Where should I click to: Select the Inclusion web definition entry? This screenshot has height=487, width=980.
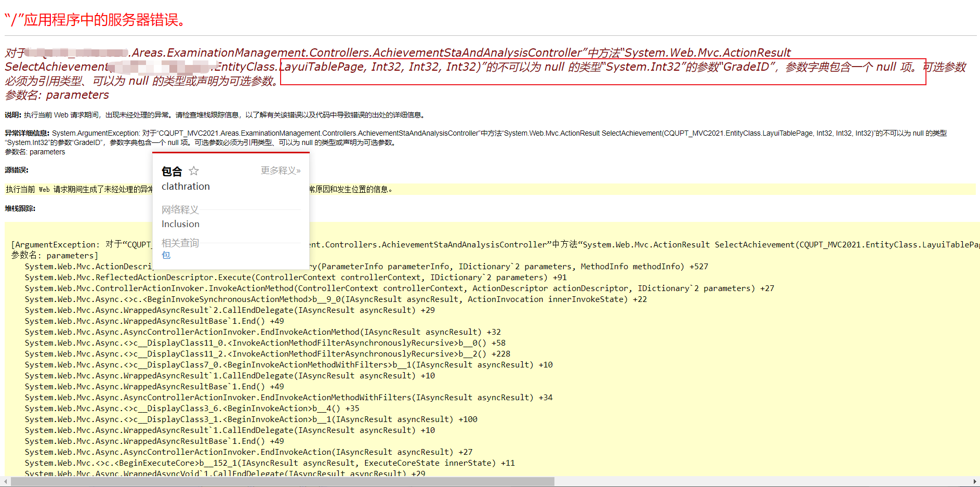tap(180, 224)
